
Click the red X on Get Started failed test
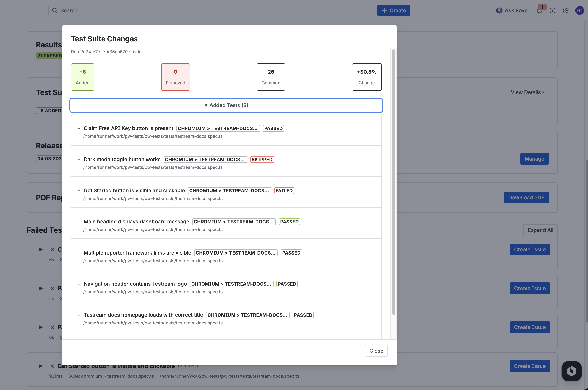(x=52, y=366)
